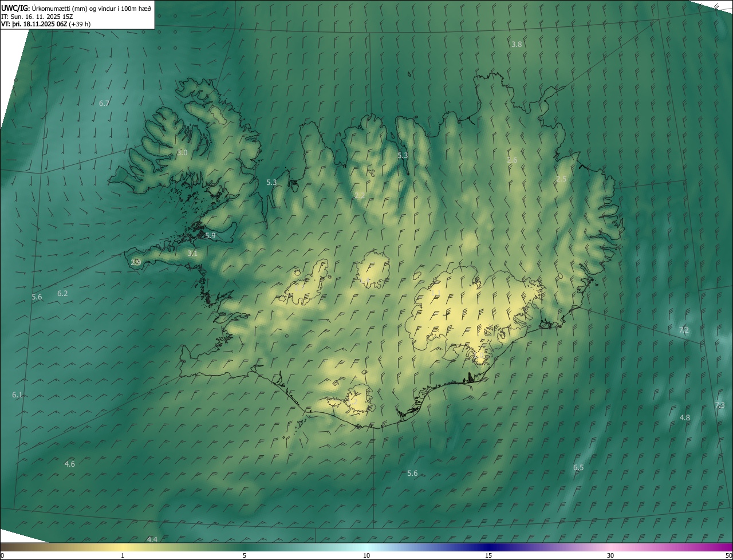Click the 30 tick label on the color scale
The height and width of the screenshot is (560, 733).
click(610, 556)
